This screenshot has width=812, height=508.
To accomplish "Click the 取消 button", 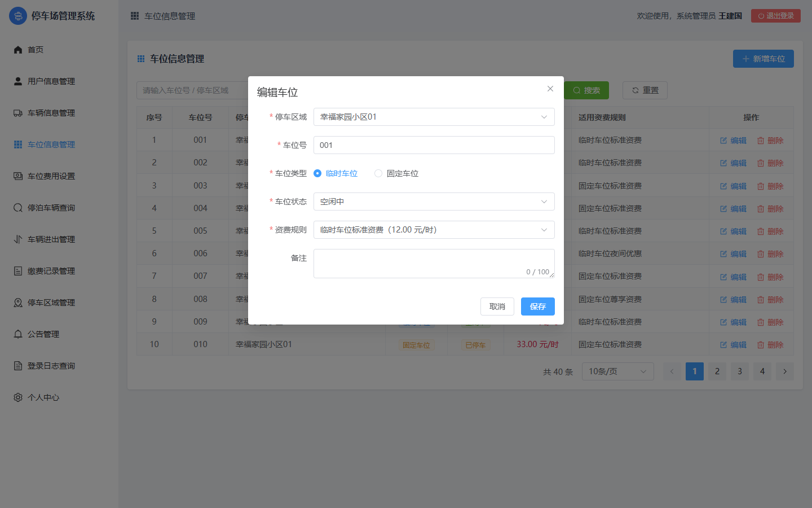I will (x=497, y=306).
